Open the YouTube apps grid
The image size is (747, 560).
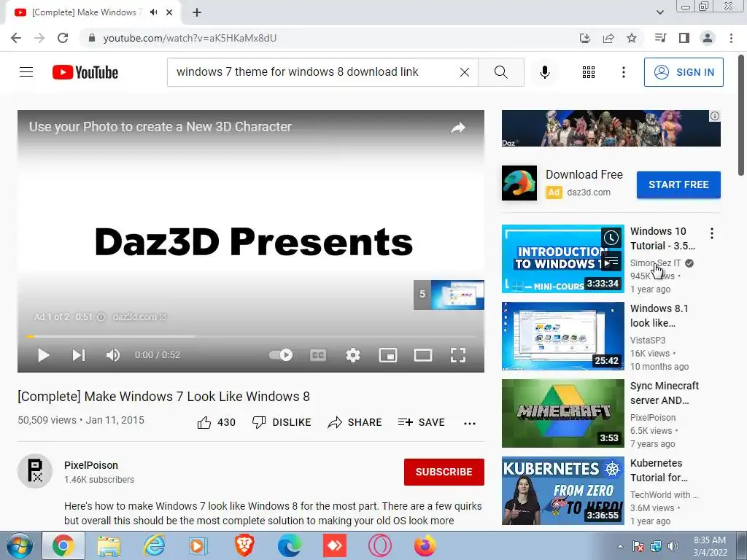589,72
